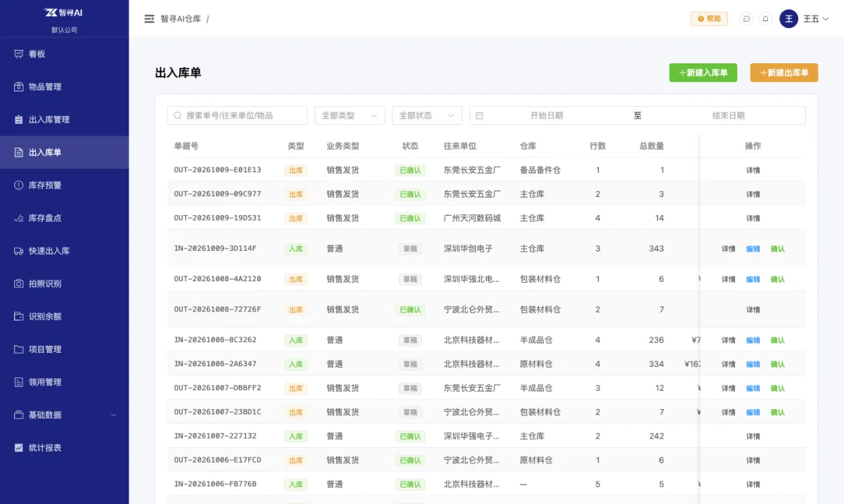Viewport: 844px width, 504px height.
Task: Click document number OUT-20261009-19D531
Action: [x=217, y=218]
